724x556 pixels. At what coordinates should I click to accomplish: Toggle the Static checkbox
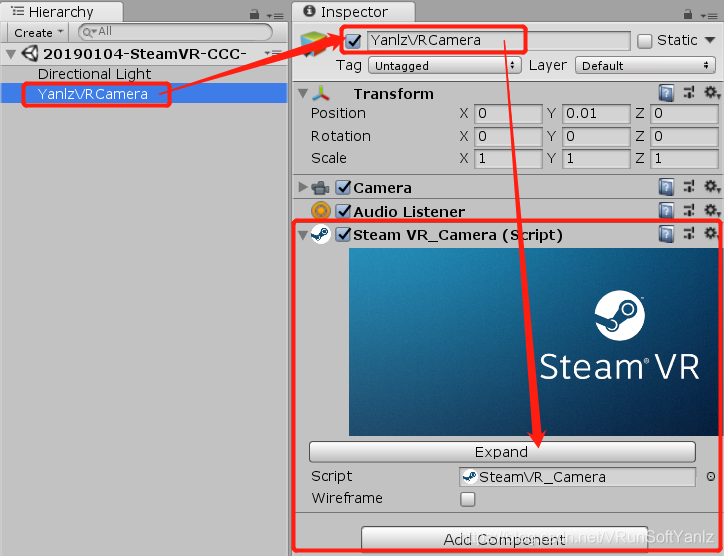click(x=645, y=41)
